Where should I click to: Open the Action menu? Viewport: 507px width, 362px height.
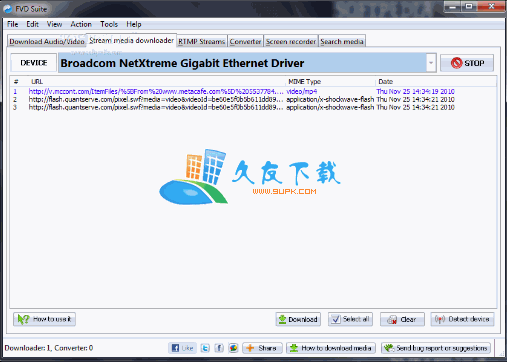pyautogui.click(x=81, y=24)
